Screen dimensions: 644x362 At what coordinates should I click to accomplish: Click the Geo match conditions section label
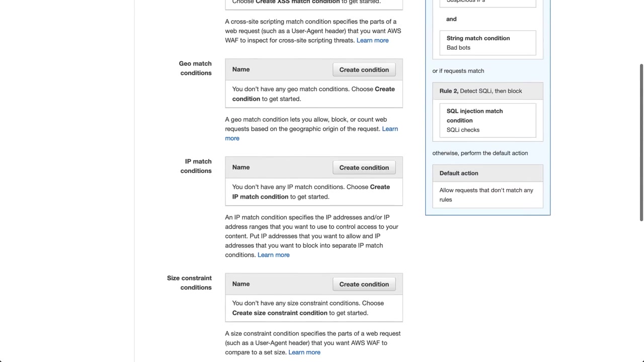pos(195,68)
